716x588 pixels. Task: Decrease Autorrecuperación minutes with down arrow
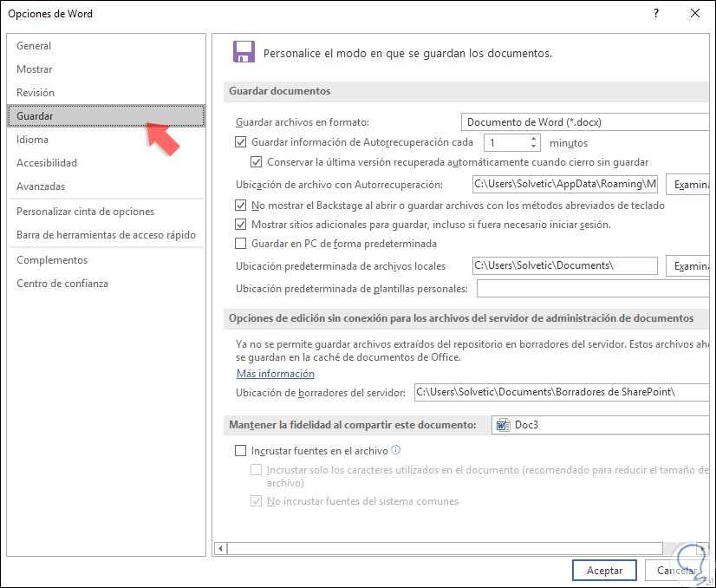[533, 147]
